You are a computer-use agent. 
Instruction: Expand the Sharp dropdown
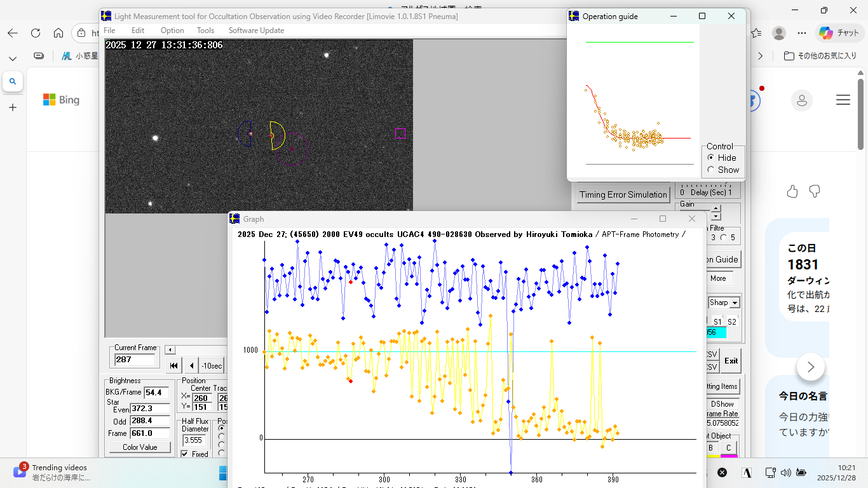tap(735, 303)
